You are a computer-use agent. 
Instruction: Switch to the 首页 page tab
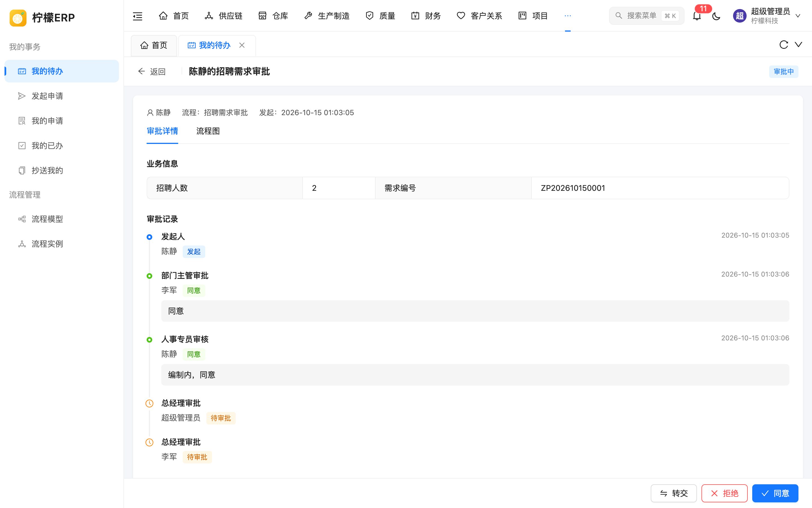coord(154,45)
